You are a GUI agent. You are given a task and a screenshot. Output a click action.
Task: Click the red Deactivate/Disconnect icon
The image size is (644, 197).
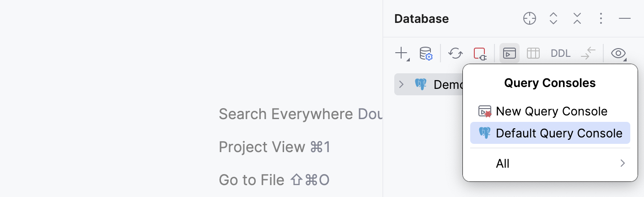click(x=480, y=53)
